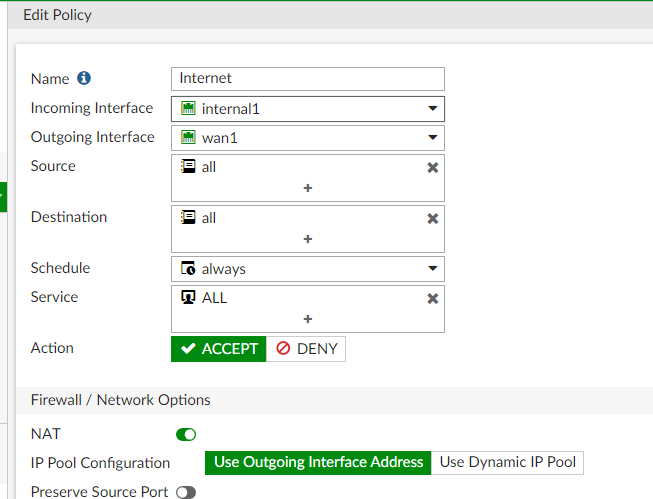This screenshot has height=499, width=653.
Task: Click the address icon beside Source all
Action: pyautogui.click(x=188, y=167)
